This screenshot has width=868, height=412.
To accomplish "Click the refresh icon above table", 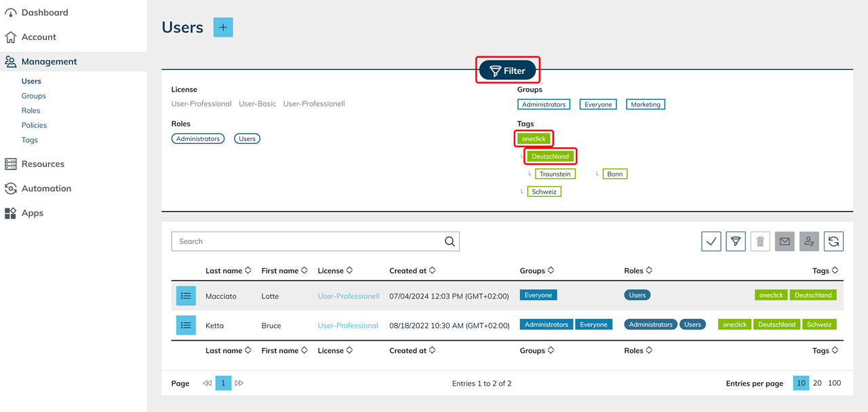I will point(833,242).
